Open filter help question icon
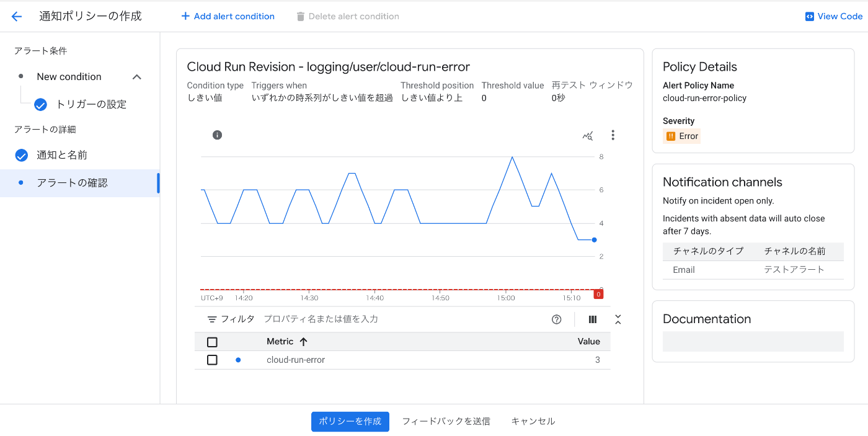The height and width of the screenshot is (436, 868). (x=556, y=319)
